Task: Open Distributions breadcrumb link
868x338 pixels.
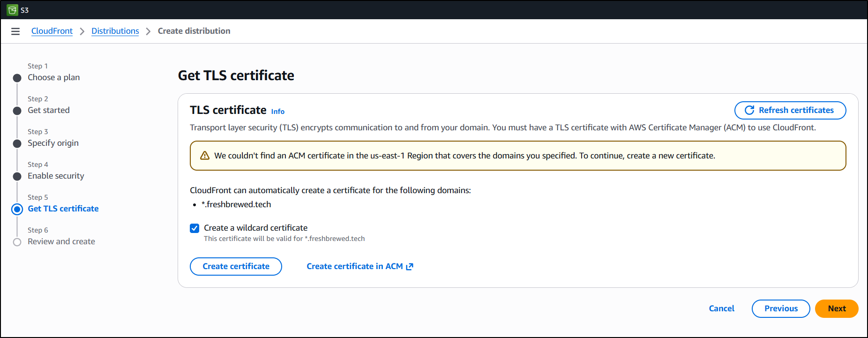Action: [x=115, y=31]
